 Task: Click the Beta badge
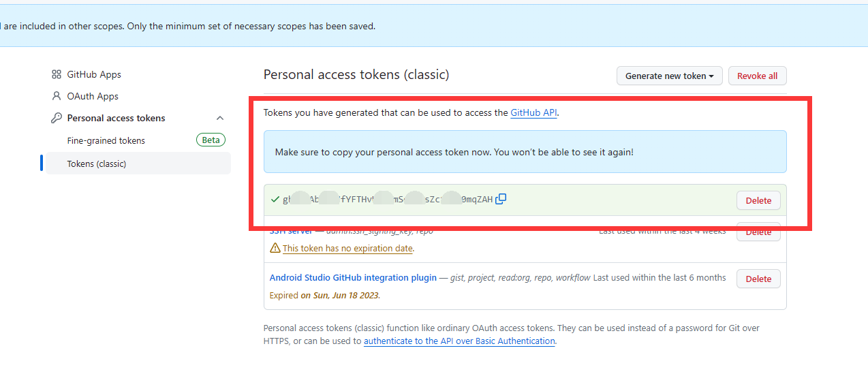tap(211, 140)
